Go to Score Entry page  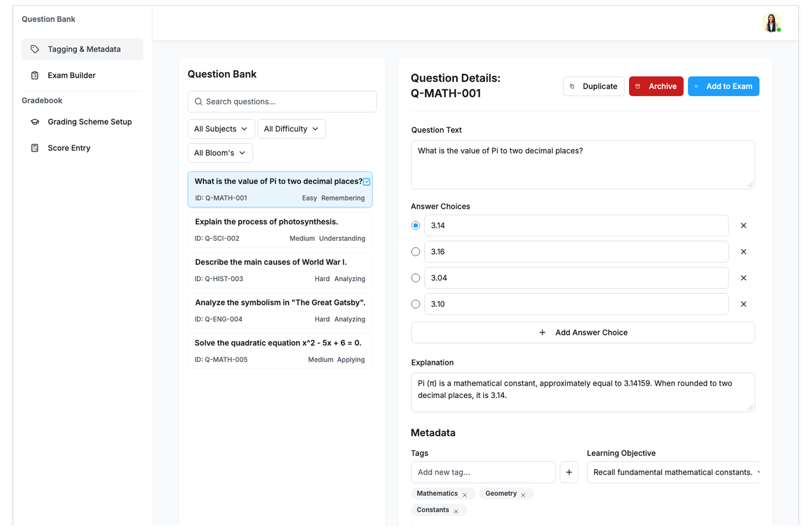[69, 148]
